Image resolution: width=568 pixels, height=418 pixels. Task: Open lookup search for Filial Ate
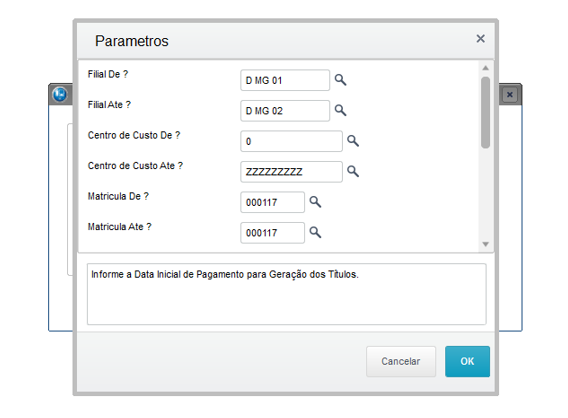pyautogui.click(x=340, y=110)
